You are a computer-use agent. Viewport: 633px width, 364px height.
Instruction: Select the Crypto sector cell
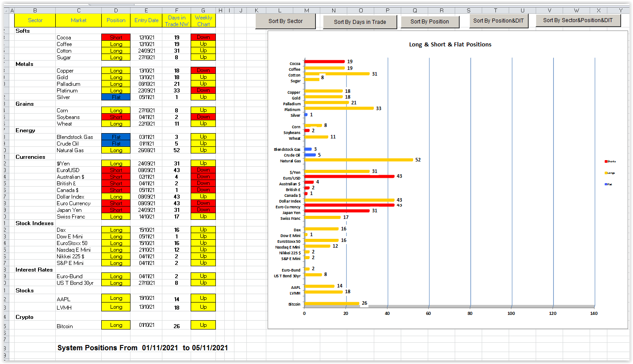(35, 317)
